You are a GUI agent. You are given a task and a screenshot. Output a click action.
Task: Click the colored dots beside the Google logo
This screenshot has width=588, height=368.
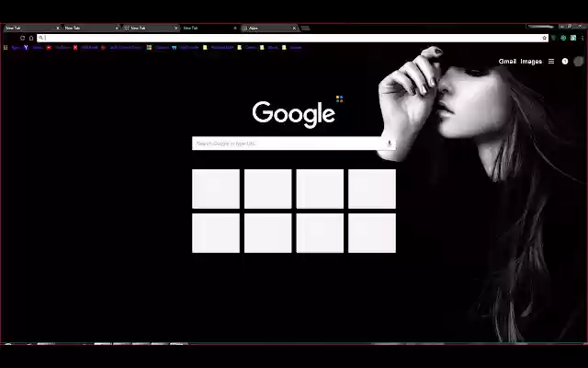point(339,98)
